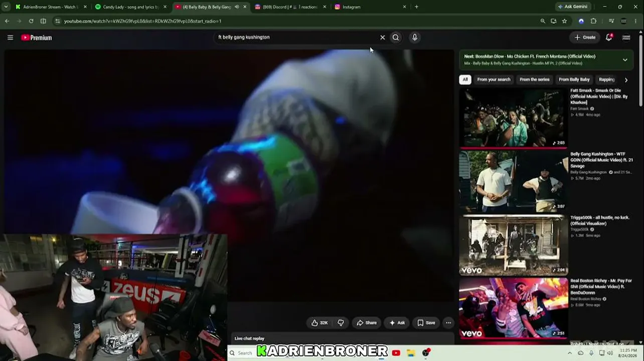644x361 pixels.
Task: Reload the YouTube page
Action: [x=31, y=21]
